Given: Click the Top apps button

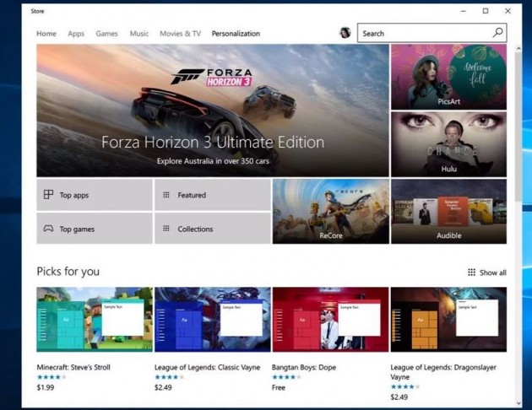Looking at the screenshot, I should pos(95,195).
